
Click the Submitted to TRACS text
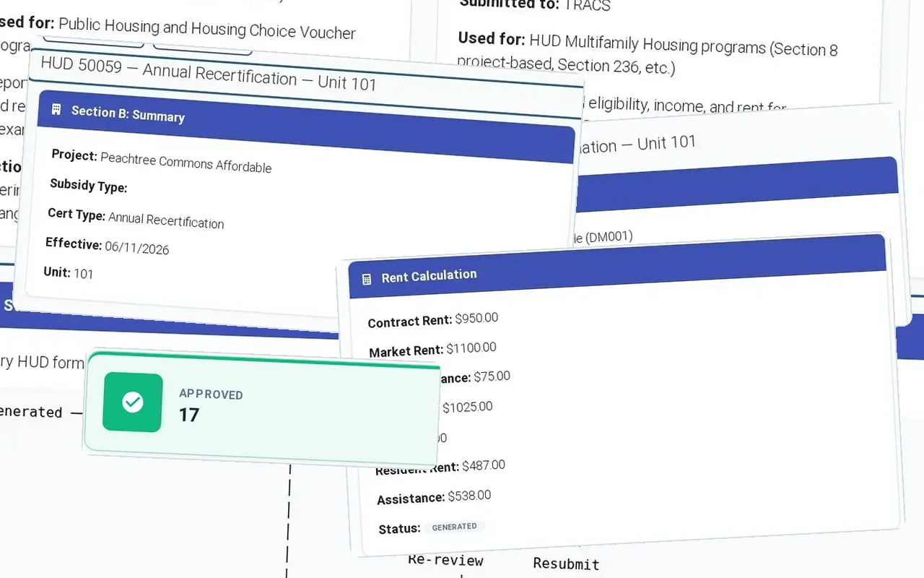pyautogui.click(x=535, y=4)
